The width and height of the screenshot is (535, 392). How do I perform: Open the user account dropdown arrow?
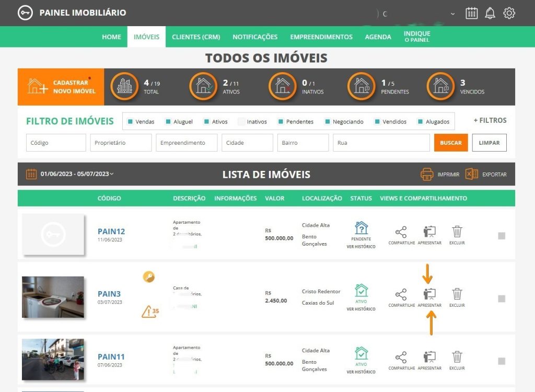(452, 14)
